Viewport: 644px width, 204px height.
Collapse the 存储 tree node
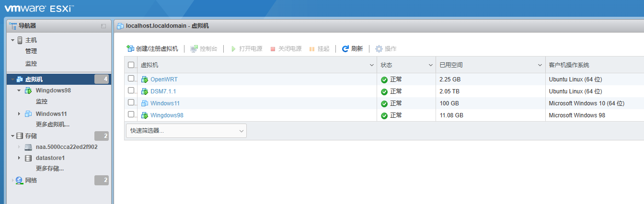click(13, 136)
